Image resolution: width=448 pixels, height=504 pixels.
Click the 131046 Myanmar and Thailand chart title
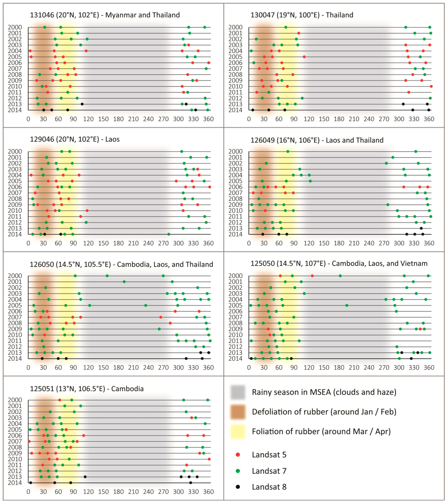[x=105, y=15]
